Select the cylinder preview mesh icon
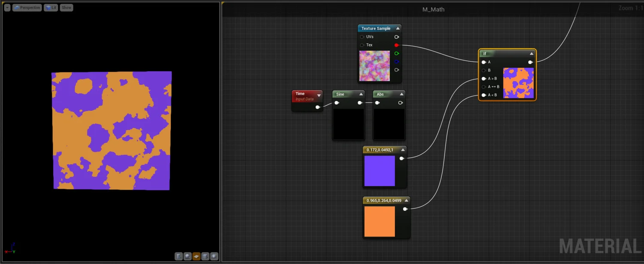The image size is (644, 264). pyautogui.click(x=179, y=256)
